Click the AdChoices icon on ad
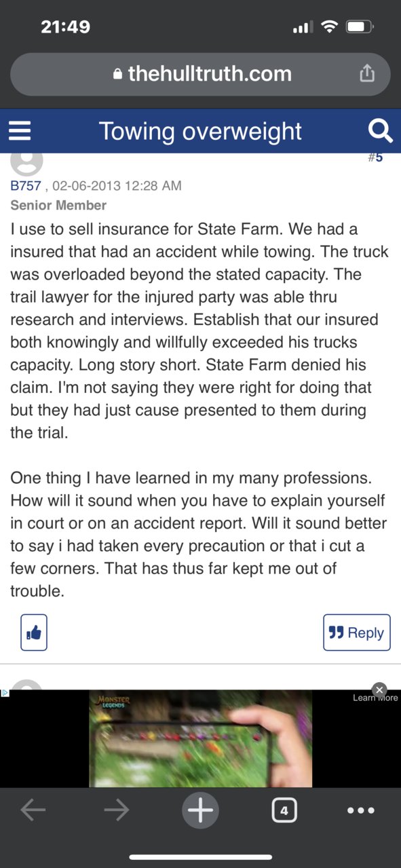 point(5,693)
